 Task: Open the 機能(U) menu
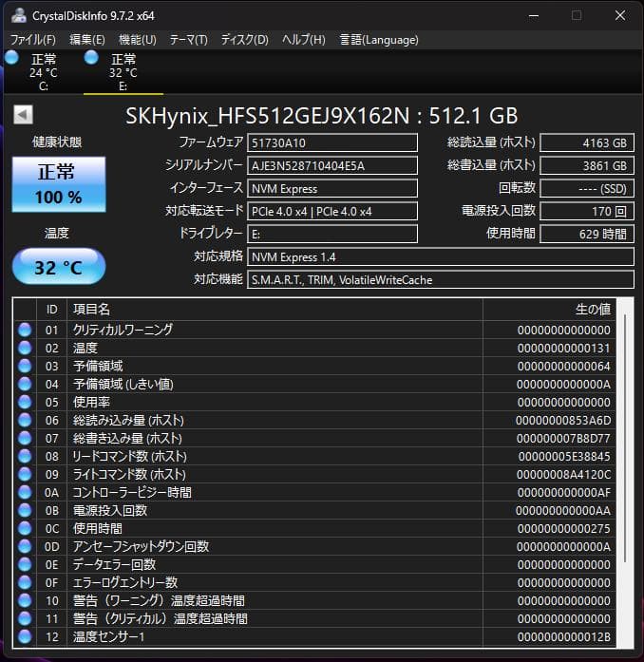click(138, 40)
